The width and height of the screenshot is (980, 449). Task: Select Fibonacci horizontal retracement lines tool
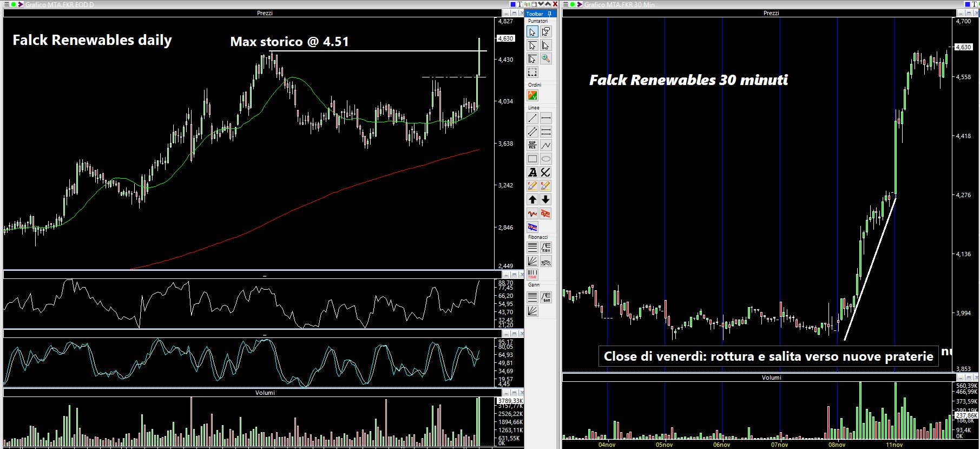pos(532,248)
